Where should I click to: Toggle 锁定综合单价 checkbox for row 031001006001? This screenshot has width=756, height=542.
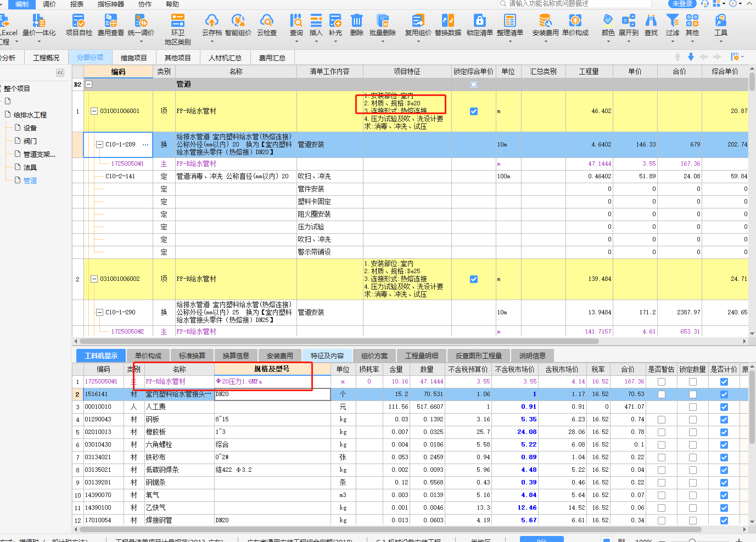(474, 111)
